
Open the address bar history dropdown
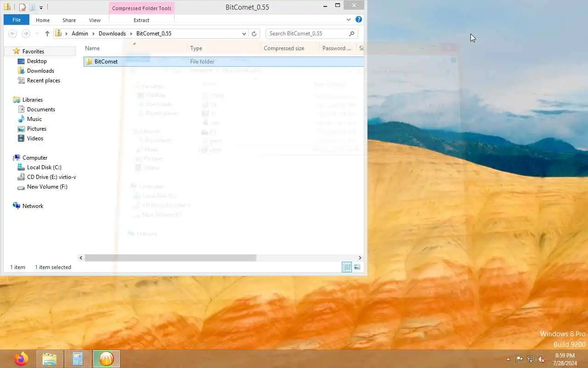(244, 34)
